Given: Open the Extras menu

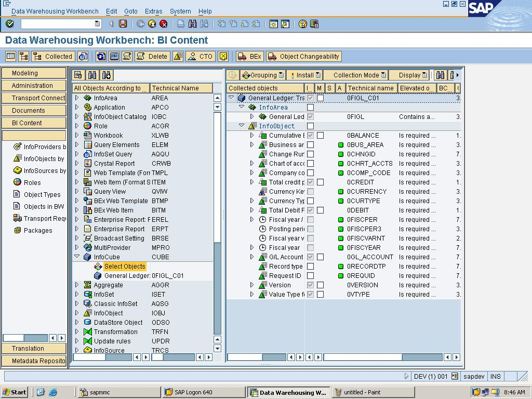Looking at the screenshot, I should pos(153,11).
